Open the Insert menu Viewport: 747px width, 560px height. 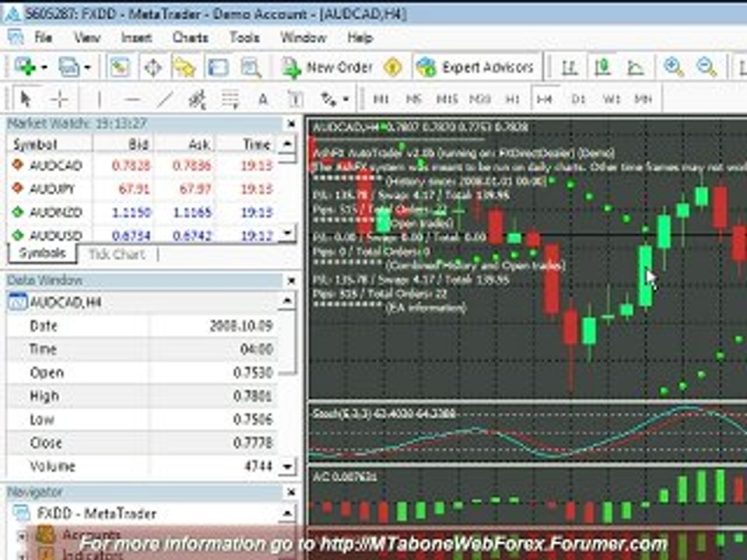pos(137,37)
